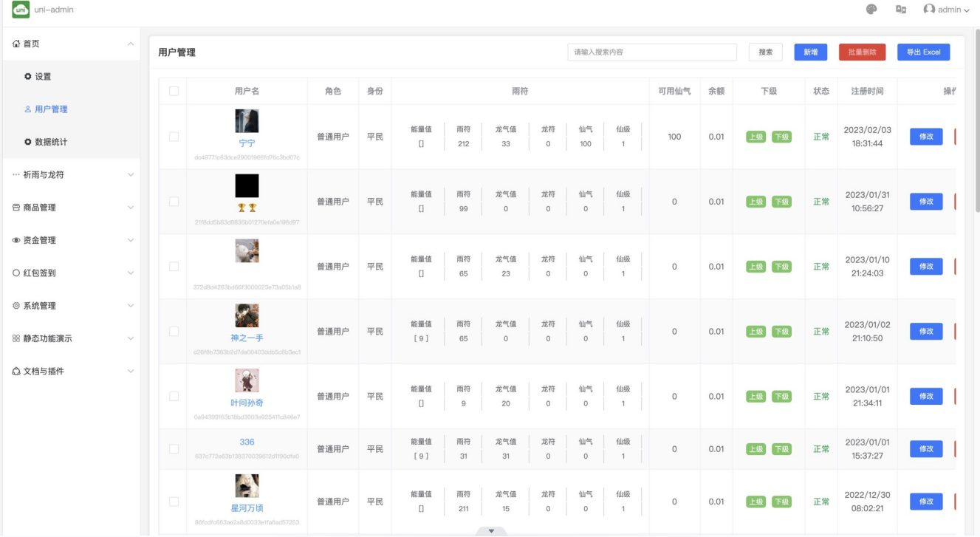Screen dimensions: 980x537
Task: Open the user name link 336
Action: [247, 442]
